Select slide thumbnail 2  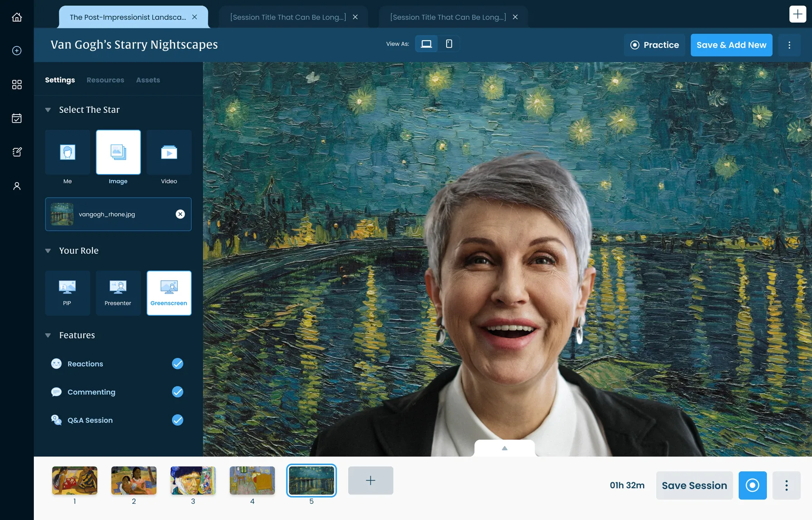pos(134,480)
